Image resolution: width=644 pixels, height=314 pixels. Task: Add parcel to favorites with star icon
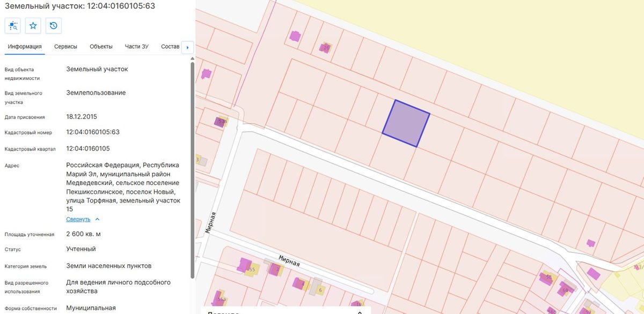click(33, 26)
